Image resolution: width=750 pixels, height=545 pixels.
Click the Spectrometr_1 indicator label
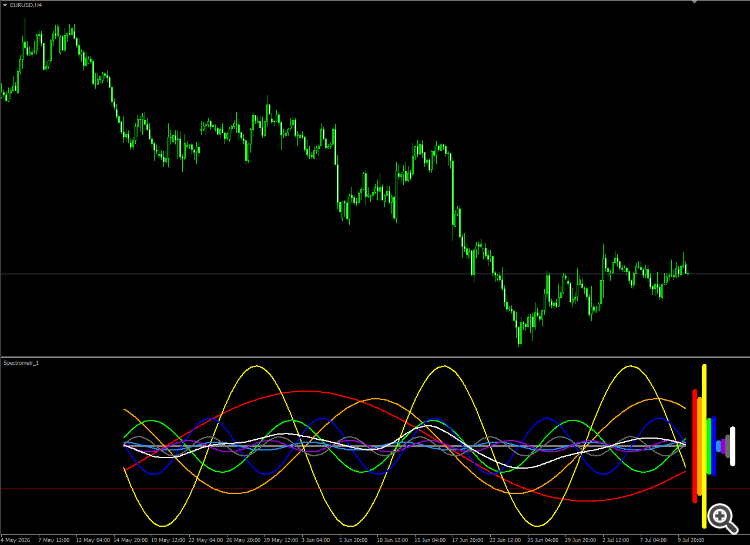point(21,363)
